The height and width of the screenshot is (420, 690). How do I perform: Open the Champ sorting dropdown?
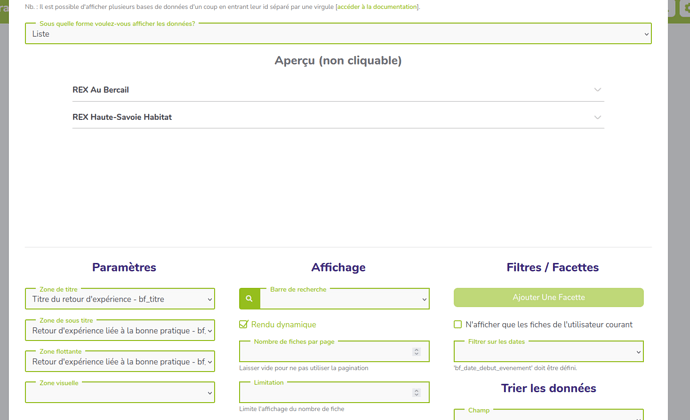click(x=548, y=414)
